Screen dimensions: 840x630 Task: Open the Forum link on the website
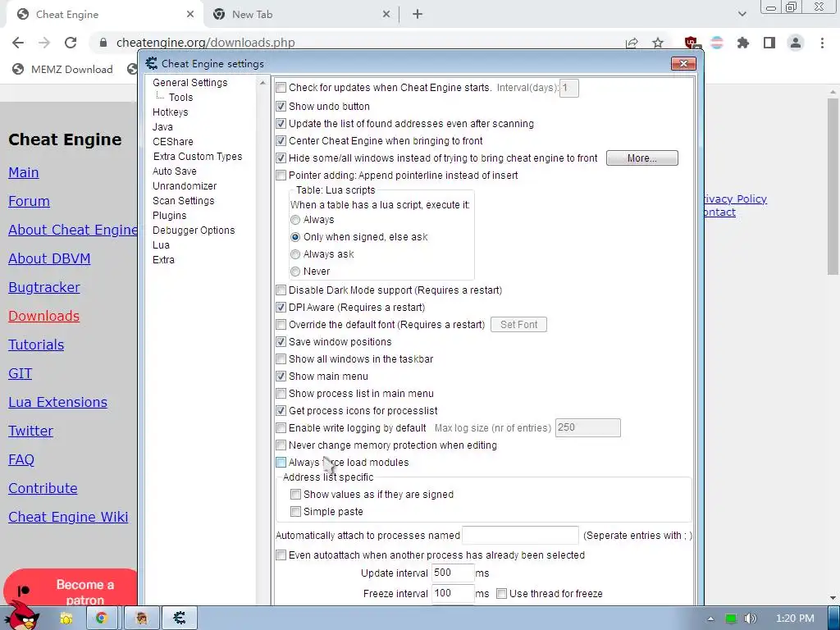point(29,202)
